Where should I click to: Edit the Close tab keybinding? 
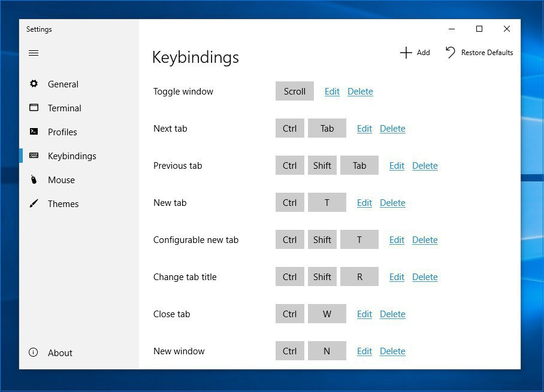pyautogui.click(x=364, y=314)
